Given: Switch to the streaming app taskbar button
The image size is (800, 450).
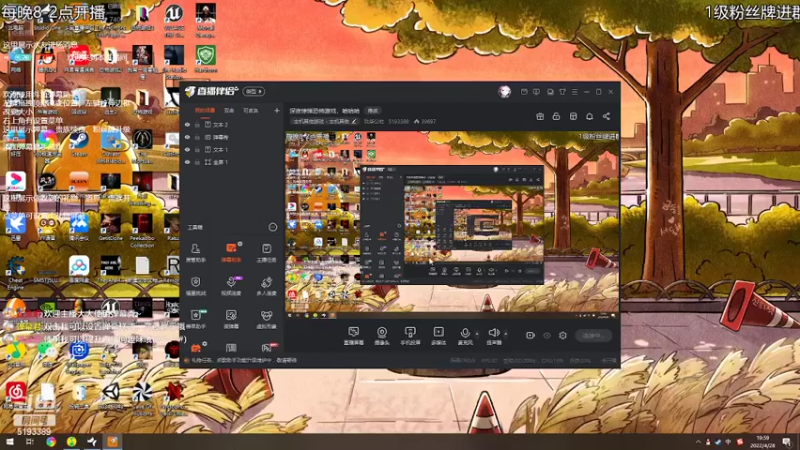Looking at the screenshot, I should tap(113, 442).
